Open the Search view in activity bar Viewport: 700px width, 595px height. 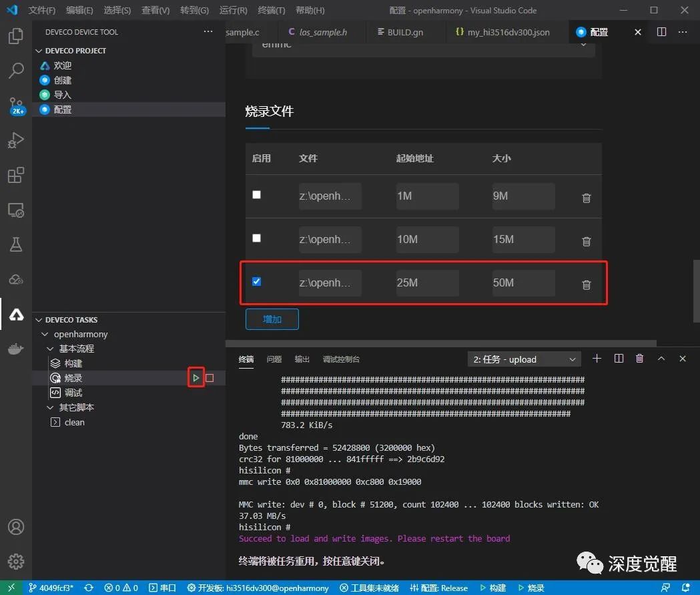coord(16,71)
